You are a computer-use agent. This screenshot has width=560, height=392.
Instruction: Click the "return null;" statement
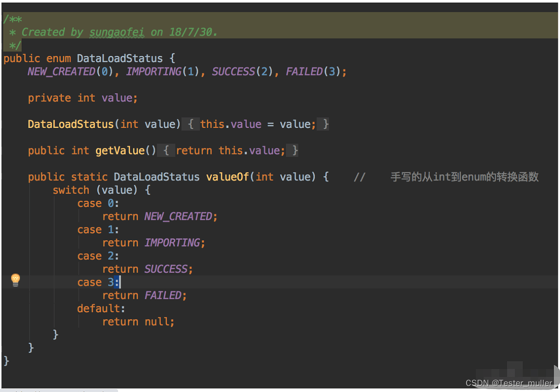(x=138, y=322)
